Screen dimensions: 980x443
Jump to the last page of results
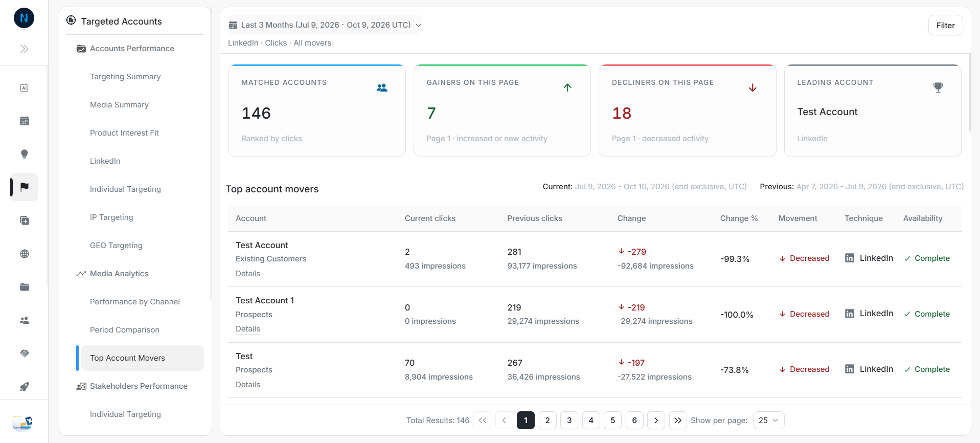pyautogui.click(x=678, y=420)
